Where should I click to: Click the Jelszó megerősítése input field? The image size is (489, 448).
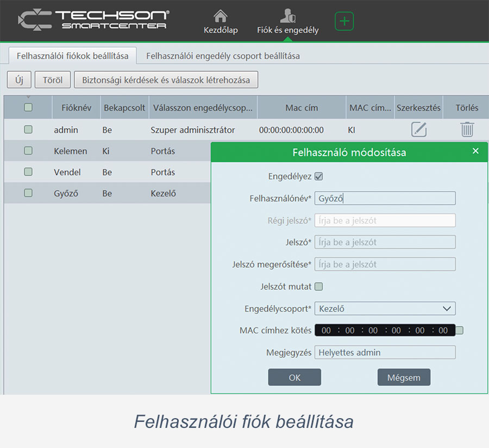[x=385, y=264]
